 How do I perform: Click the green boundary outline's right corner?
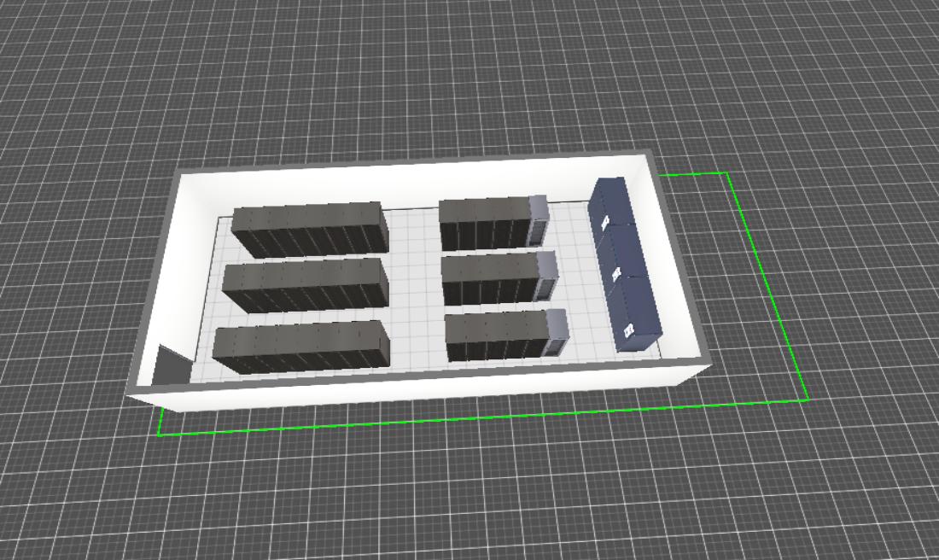(808, 400)
